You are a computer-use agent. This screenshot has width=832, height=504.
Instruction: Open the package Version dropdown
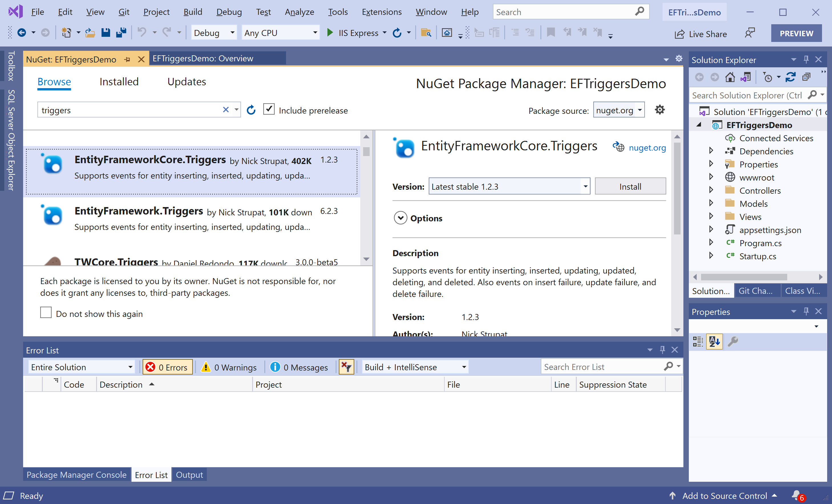click(585, 186)
